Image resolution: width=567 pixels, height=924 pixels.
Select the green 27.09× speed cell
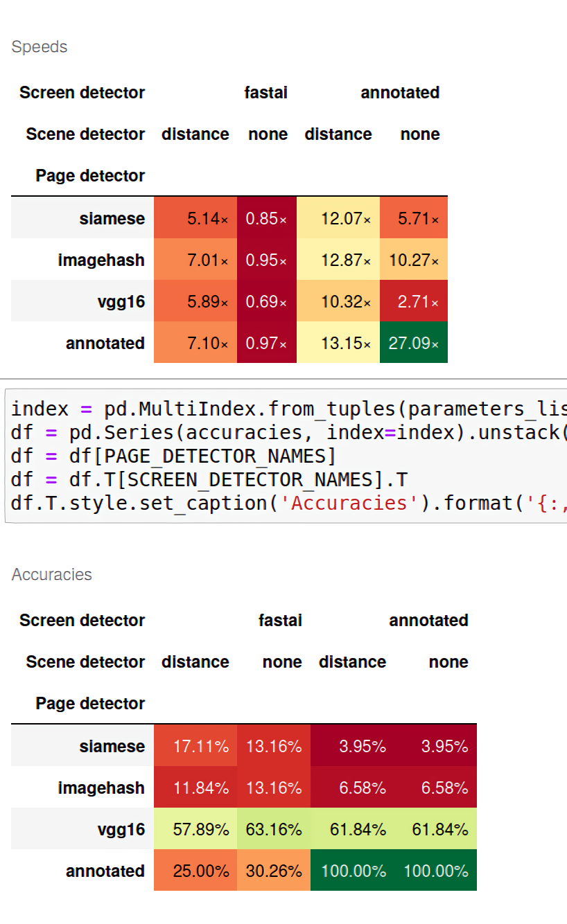(414, 342)
